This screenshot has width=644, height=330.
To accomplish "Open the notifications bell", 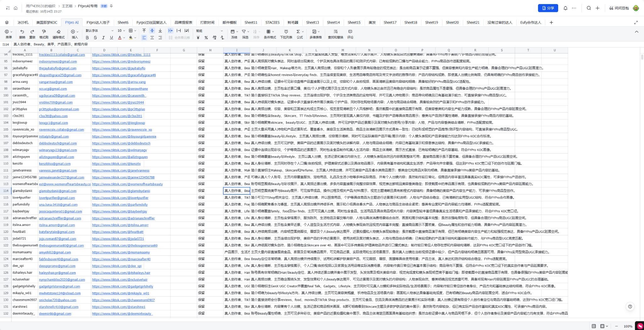I will pyautogui.click(x=565, y=8).
